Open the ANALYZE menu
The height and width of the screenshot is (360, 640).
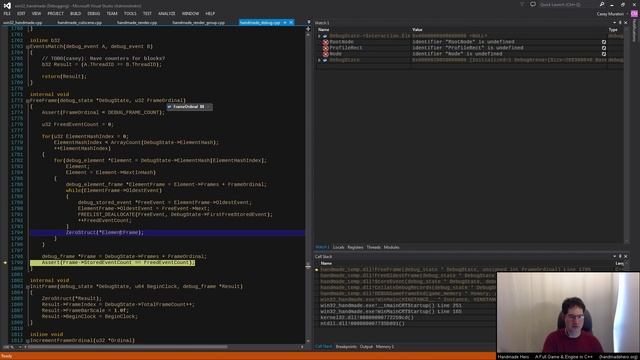(167, 13)
